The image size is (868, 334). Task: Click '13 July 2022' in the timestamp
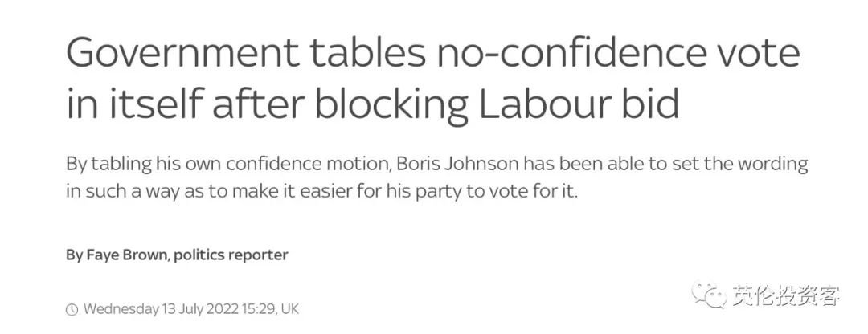(200, 308)
